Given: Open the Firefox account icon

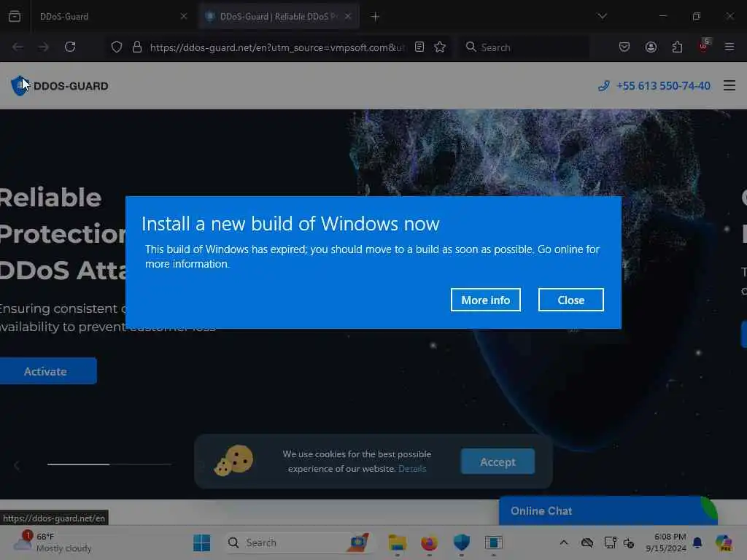Looking at the screenshot, I should pyautogui.click(x=651, y=47).
